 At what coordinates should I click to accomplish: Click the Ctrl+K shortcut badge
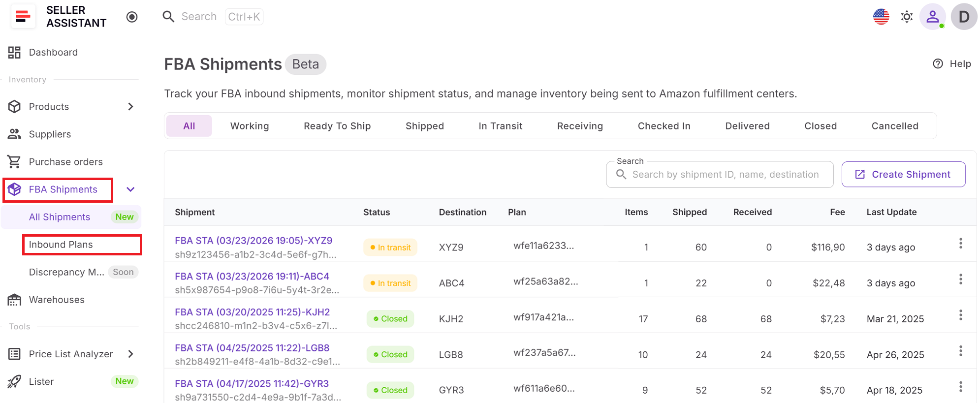(x=244, y=17)
